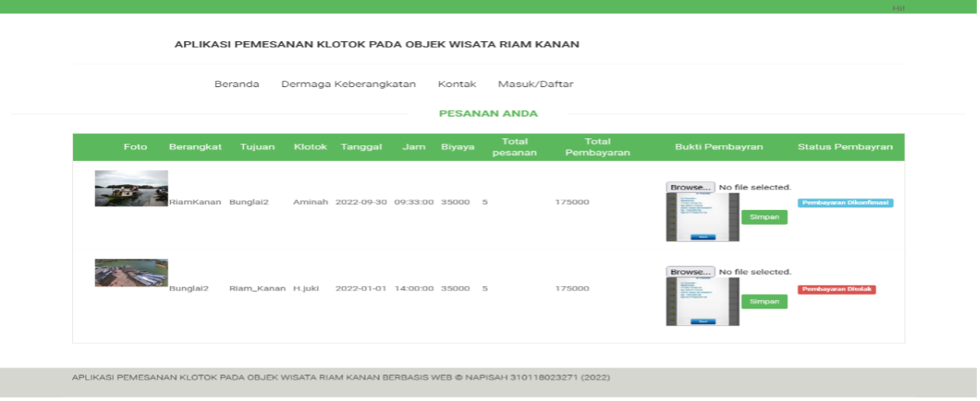View payment receipt image for first order
This screenshot has height=401, width=980.
[703, 218]
